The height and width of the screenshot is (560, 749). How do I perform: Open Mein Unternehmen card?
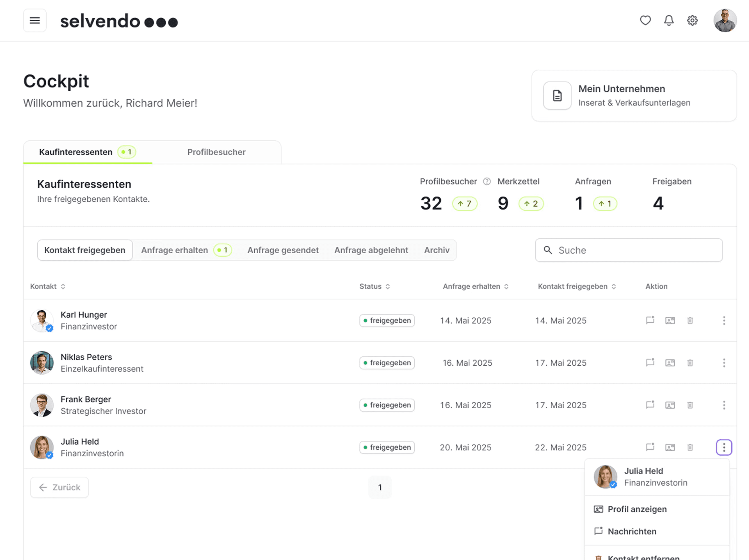[x=634, y=96]
